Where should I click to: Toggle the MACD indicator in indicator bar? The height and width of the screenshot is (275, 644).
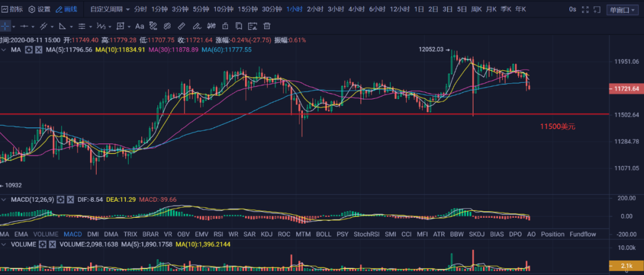click(x=73, y=234)
